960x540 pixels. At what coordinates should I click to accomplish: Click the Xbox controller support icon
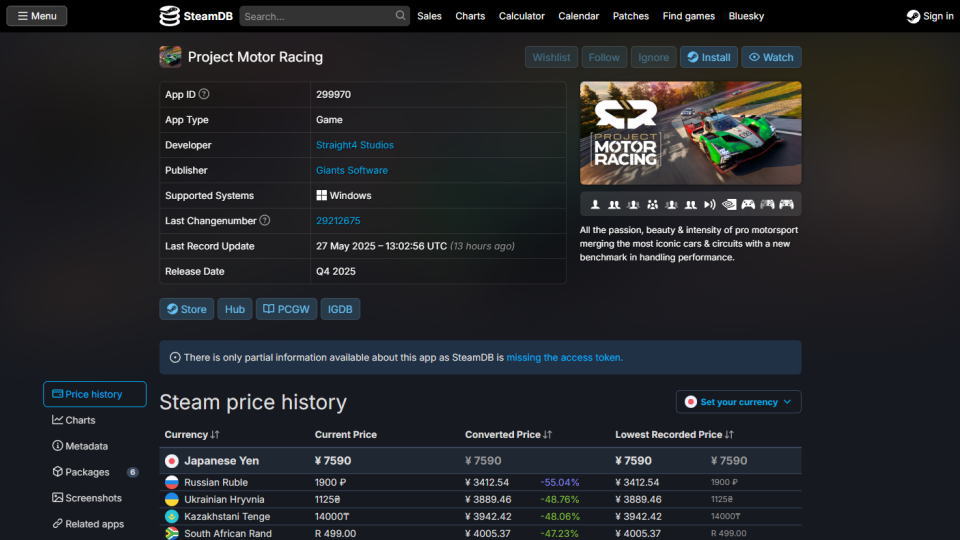(748, 204)
